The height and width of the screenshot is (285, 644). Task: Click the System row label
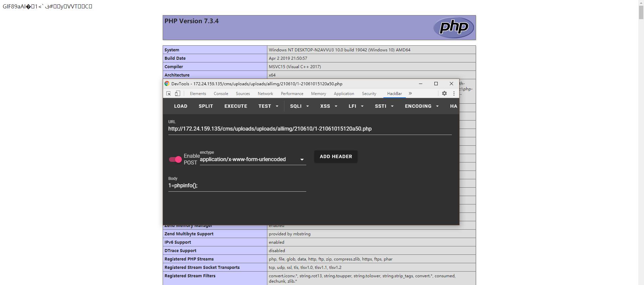(172, 50)
